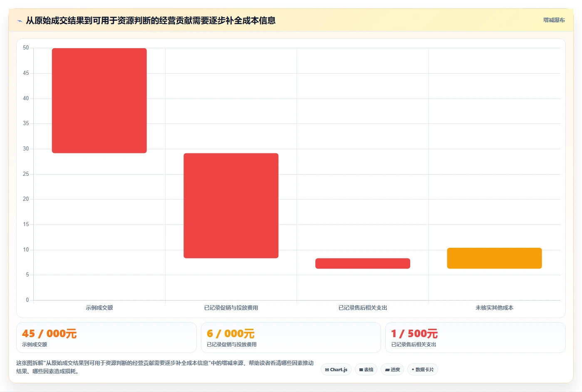This screenshot has height=392, width=582.
Task: Click the lightning icon beside the chart title
Action: [x=20, y=21]
